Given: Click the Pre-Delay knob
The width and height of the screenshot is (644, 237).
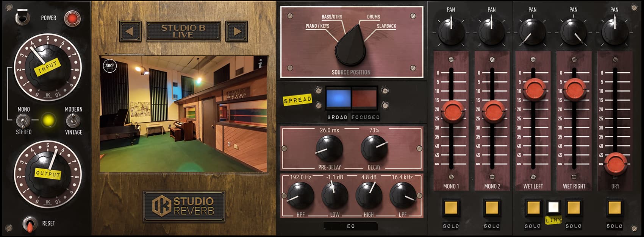Looking at the screenshot, I should point(329,148).
